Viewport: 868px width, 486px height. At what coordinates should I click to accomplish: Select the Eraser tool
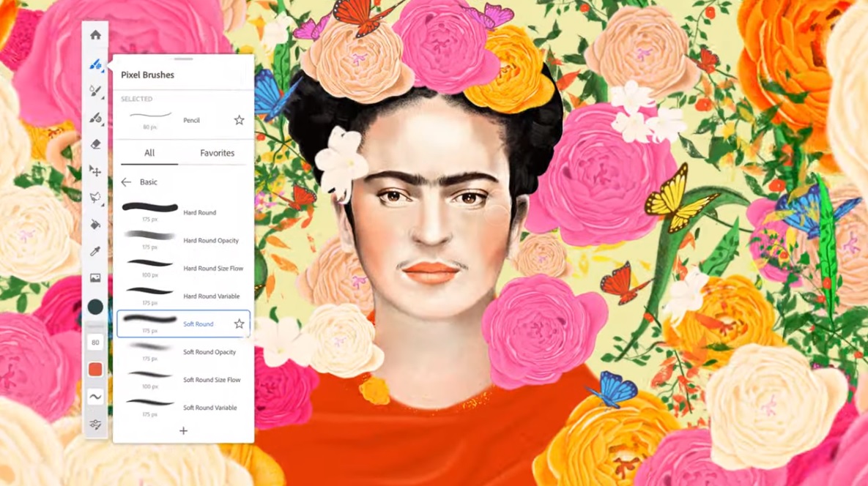[x=95, y=144]
